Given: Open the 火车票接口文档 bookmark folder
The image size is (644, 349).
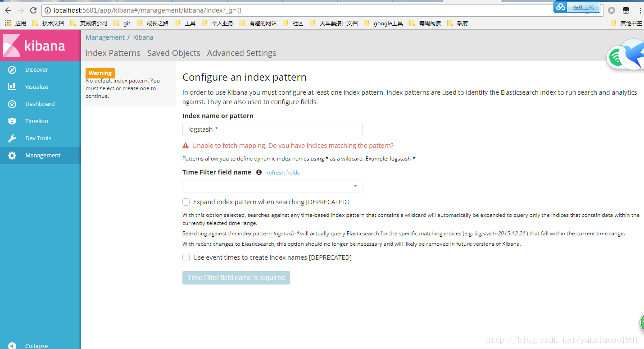Looking at the screenshot, I should [x=334, y=23].
